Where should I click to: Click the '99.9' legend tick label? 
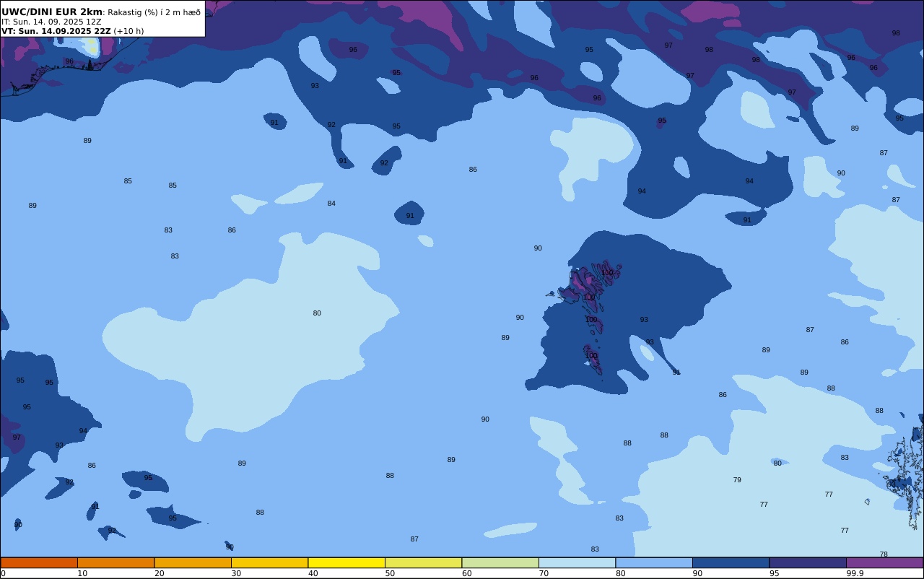[x=855, y=573]
